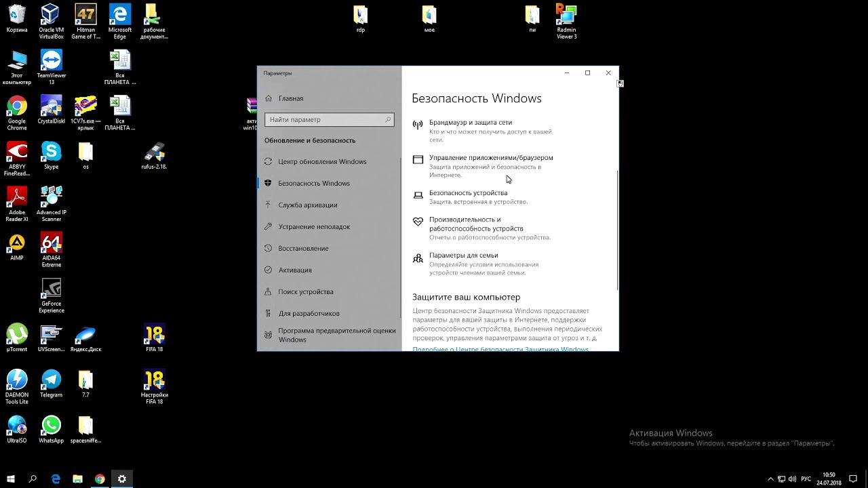
Task: Click the shield icon for Windows Security
Action: point(269,183)
